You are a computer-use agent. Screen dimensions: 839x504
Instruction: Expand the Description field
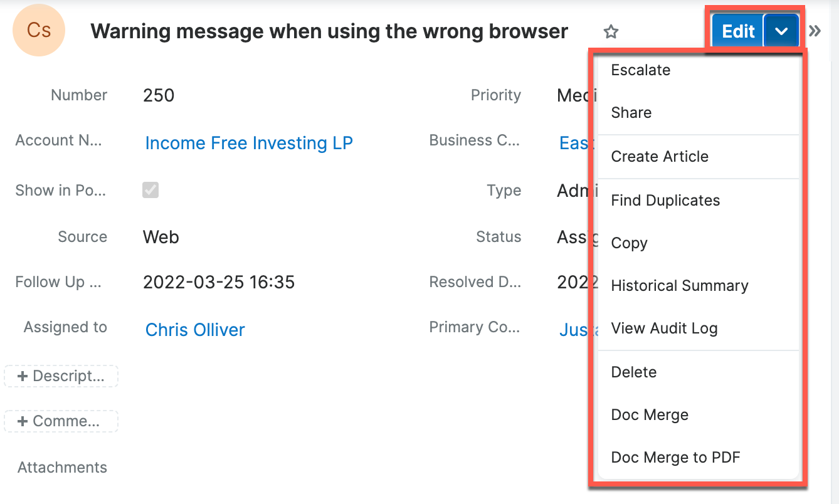point(61,376)
